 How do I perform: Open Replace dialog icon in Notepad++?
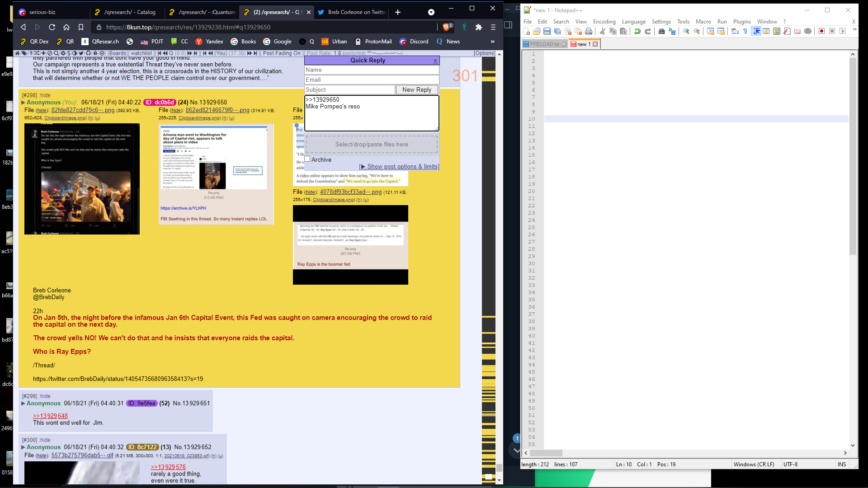[672, 31]
